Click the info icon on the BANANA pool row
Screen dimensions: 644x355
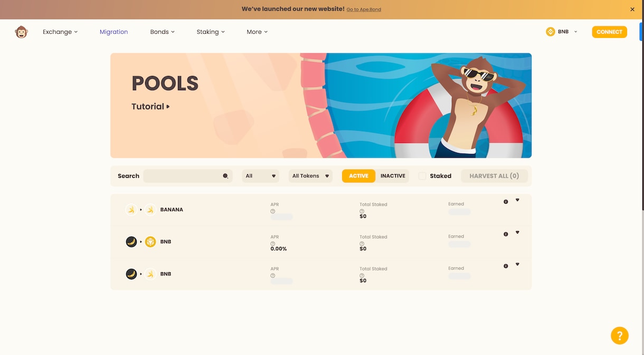pyautogui.click(x=506, y=202)
